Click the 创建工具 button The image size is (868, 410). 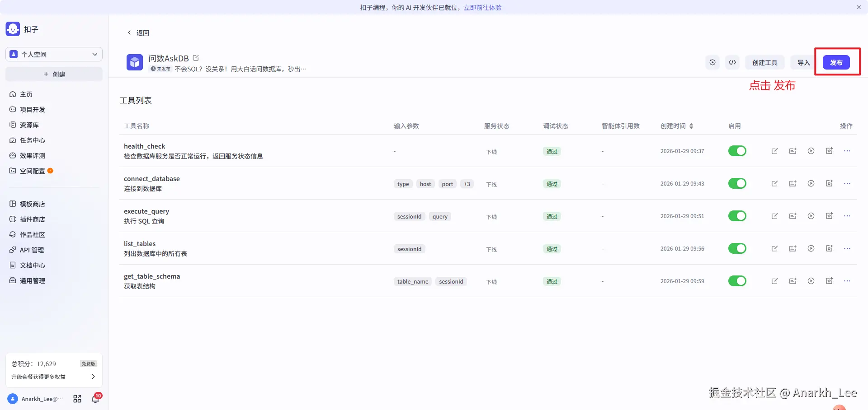click(x=765, y=62)
